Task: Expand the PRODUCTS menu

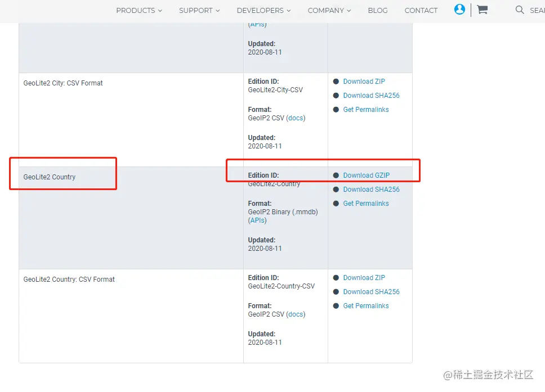Action: [139, 11]
